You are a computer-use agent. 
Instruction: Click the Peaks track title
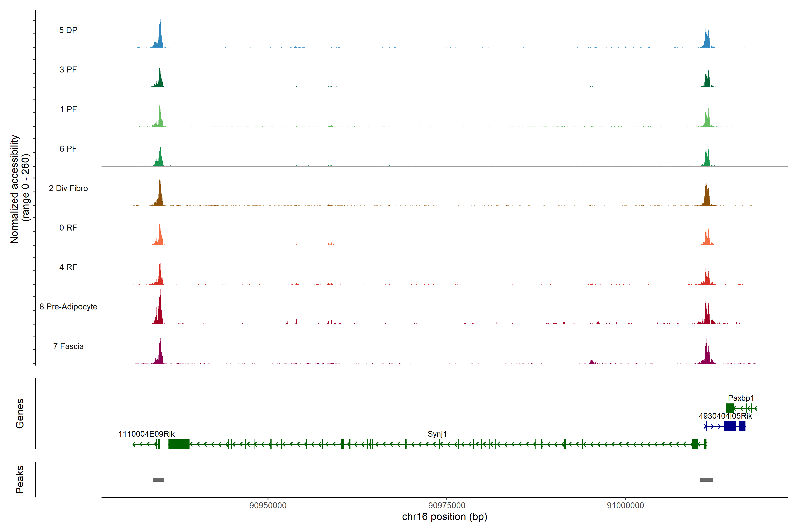20,479
